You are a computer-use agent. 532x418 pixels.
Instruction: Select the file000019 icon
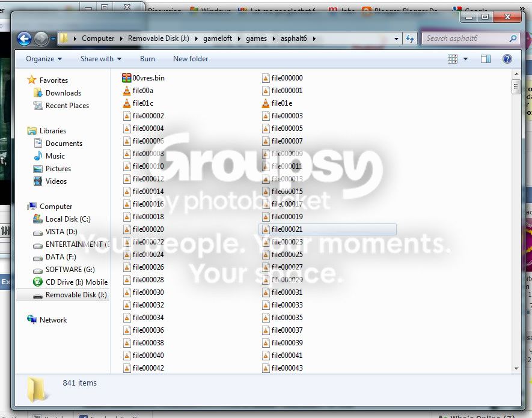[x=266, y=217]
